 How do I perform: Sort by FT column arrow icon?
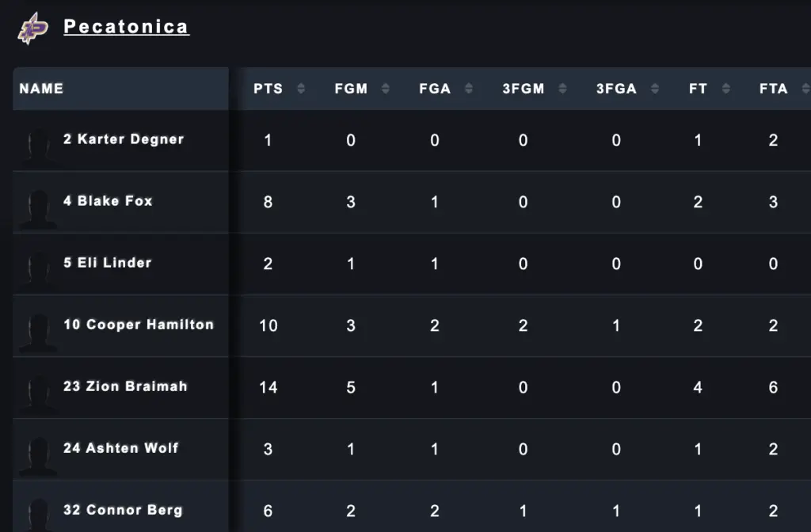click(725, 89)
